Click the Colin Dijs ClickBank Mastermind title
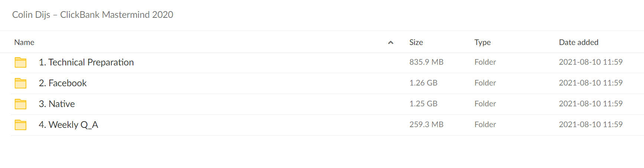The width and height of the screenshot is (644, 168). pyautogui.click(x=92, y=14)
